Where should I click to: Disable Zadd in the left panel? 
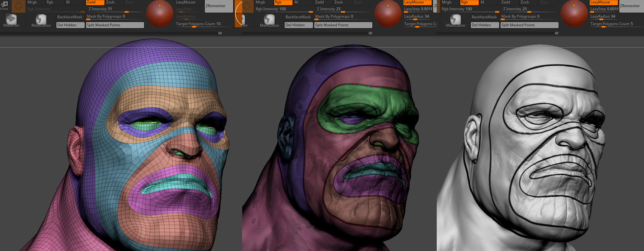(x=95, y=2)
